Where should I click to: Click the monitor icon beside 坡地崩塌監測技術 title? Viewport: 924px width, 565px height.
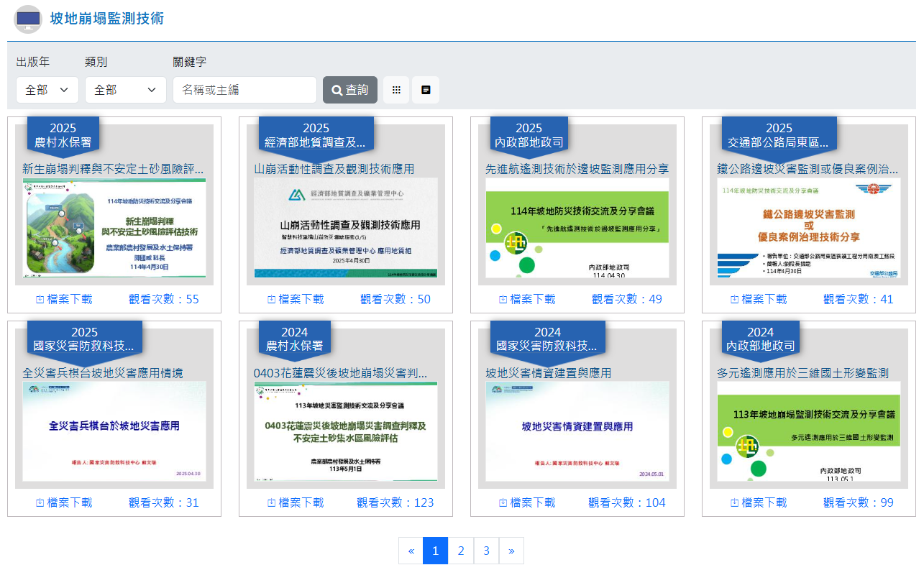click(x=27, y=19)
